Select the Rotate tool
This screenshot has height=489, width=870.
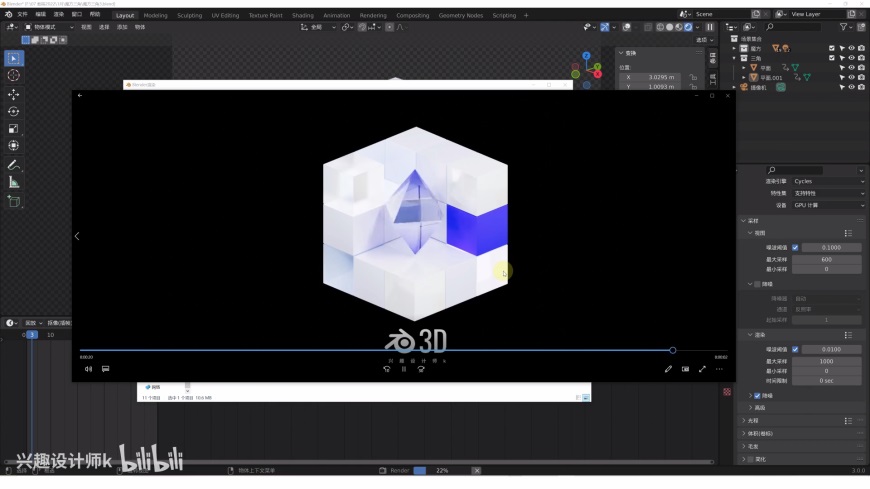click(14, 112)
